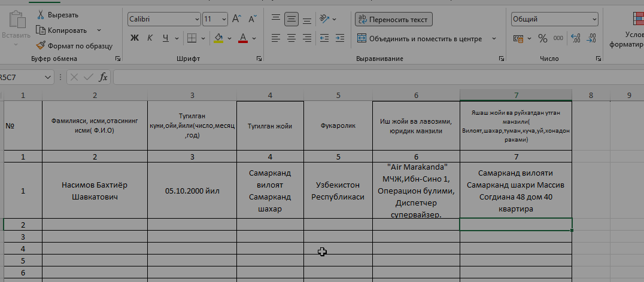Open Merge and Center dropdown arrow
Screen dimensions: 644x282
click(494, 38)
